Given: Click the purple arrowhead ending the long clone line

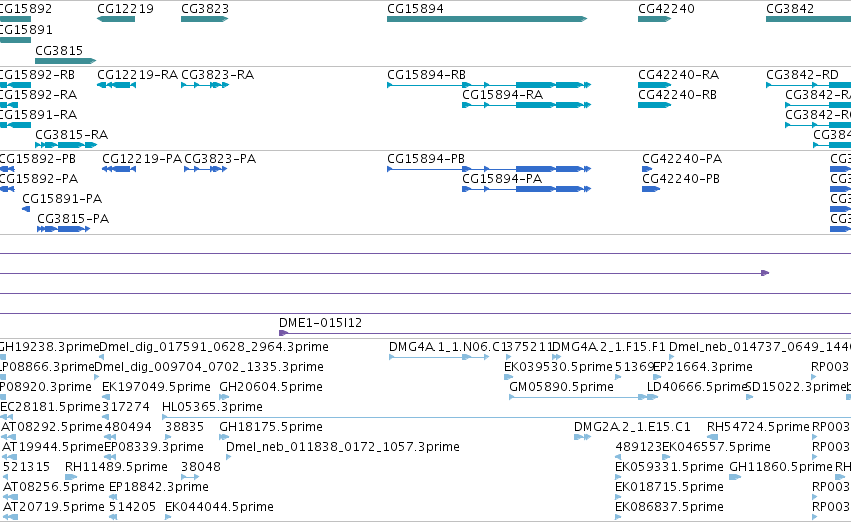Looking at the screenshot, I should [765, 273].
